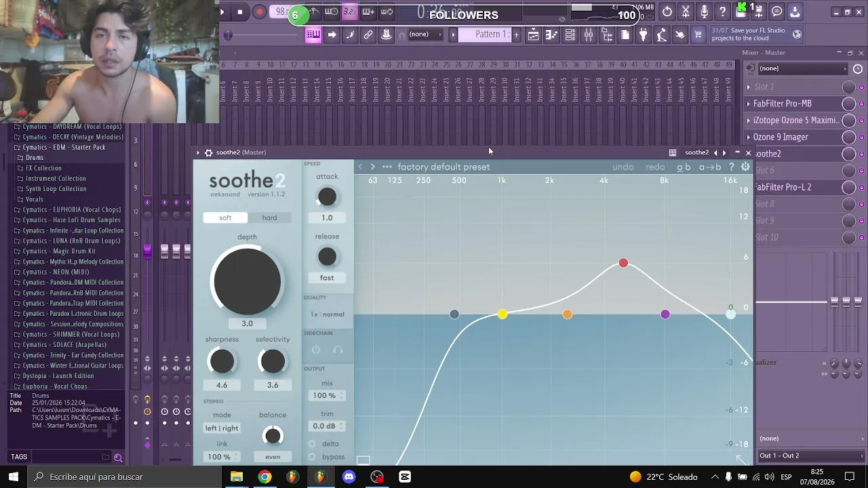868x488 pixels.
Task: Click the left | right stereo mode selector
Action: click(x=222, y=428)
